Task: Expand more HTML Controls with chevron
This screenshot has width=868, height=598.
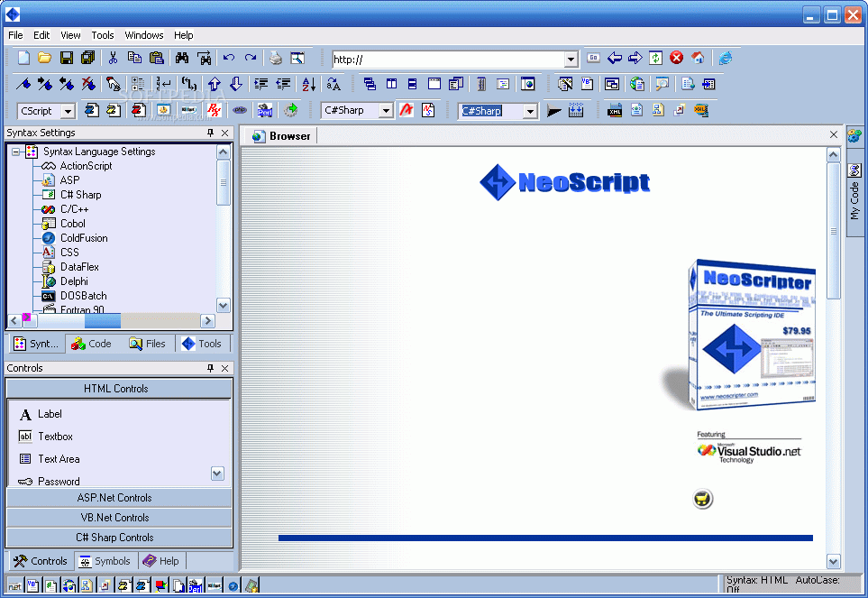Action: click(x=217, y=474)
